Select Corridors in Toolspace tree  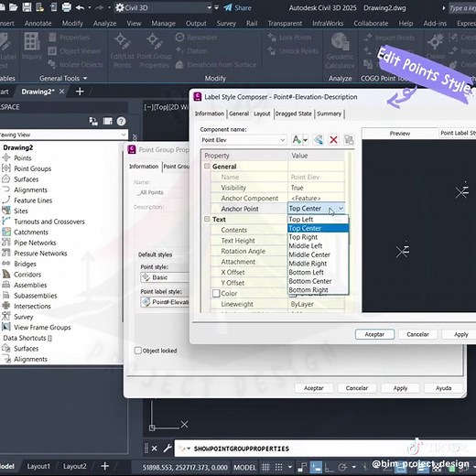click(27, 275)
